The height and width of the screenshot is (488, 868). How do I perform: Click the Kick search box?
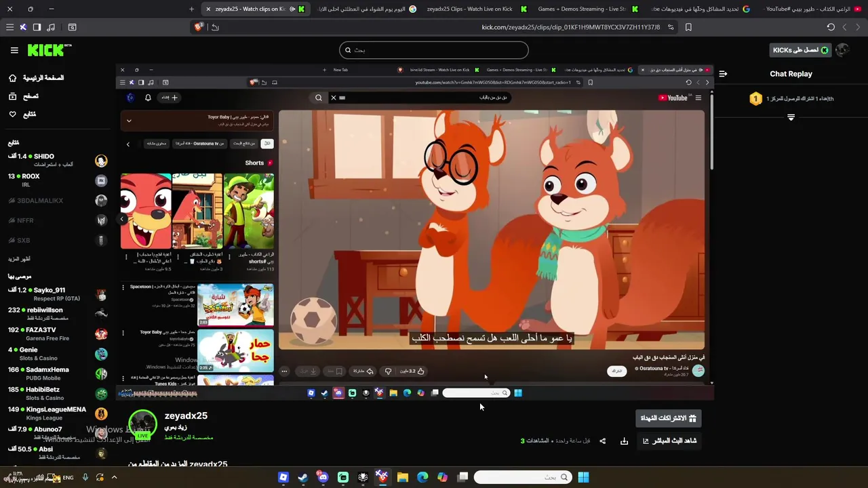tap(434, 50)
